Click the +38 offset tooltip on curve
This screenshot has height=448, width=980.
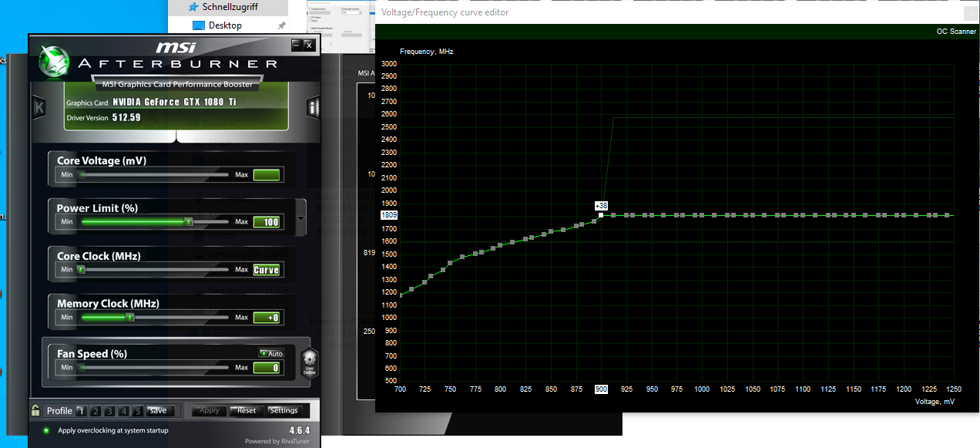tap(601, 205)
